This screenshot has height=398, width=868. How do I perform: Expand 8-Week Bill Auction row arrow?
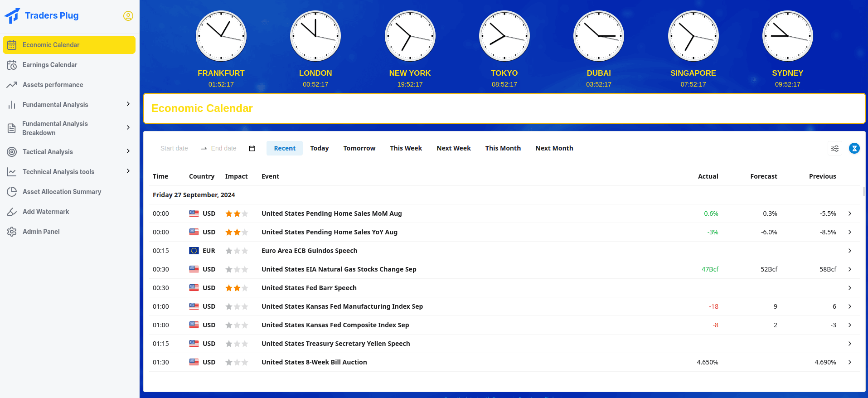coord(850,362)
